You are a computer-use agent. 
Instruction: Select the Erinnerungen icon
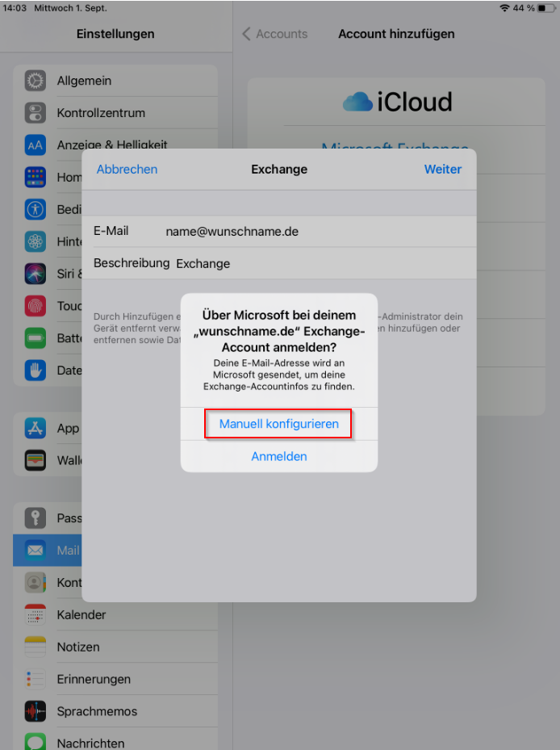[35, 679]
